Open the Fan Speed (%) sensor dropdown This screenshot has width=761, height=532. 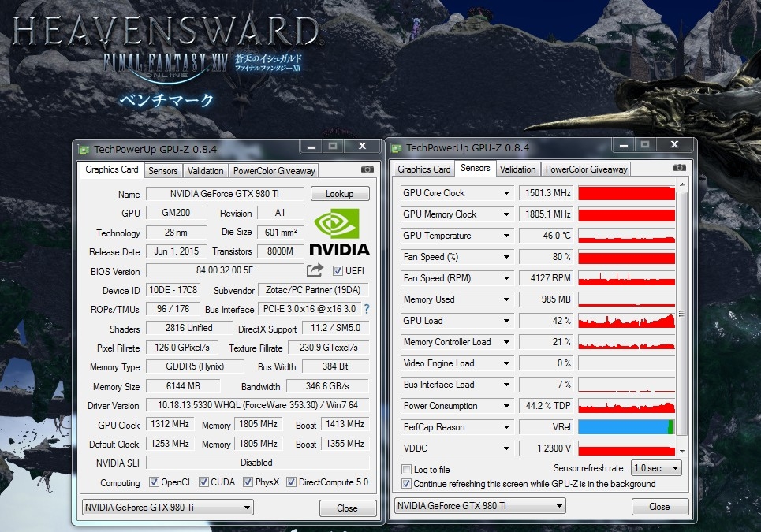(506, 257)
